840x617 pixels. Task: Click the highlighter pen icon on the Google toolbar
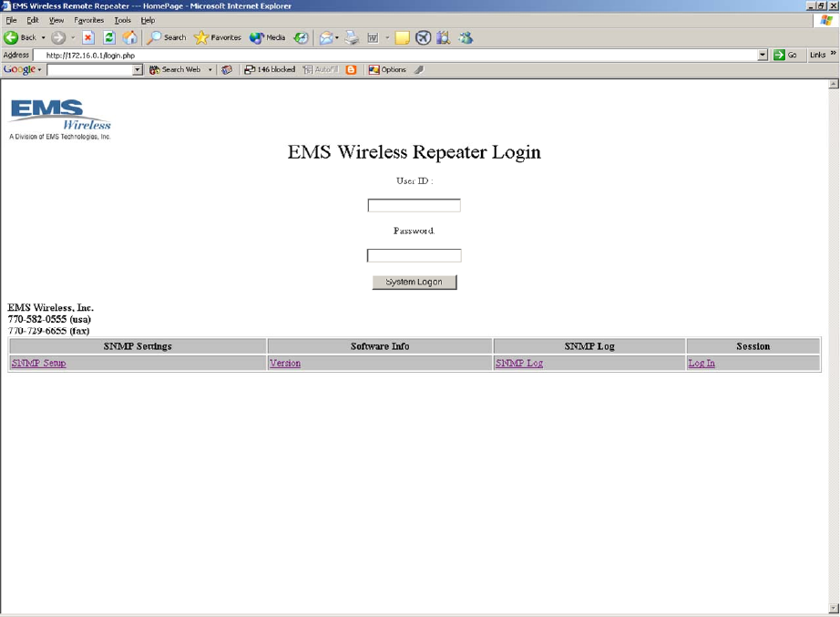click(x=419, y=69)
